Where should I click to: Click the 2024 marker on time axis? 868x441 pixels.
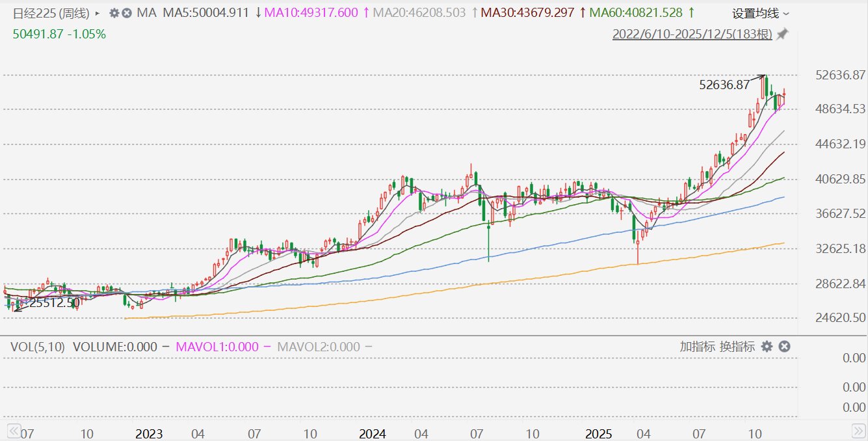pos(373,433)
